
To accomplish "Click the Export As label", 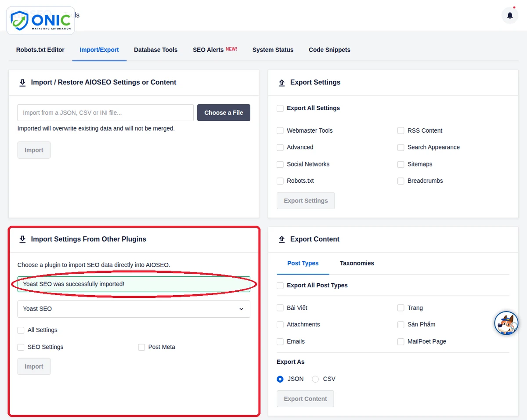I will 291,362.
